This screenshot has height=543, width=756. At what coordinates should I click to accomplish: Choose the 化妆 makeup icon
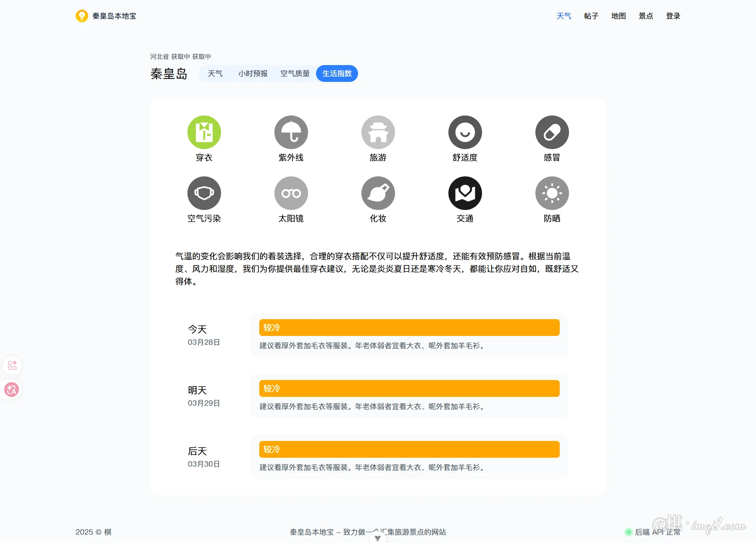pos(378,193)
